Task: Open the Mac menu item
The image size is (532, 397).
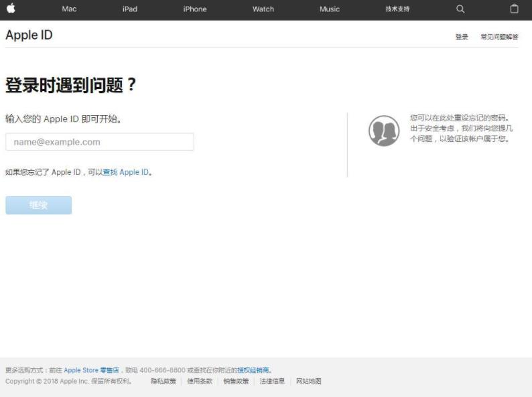Action: (69, 9)
